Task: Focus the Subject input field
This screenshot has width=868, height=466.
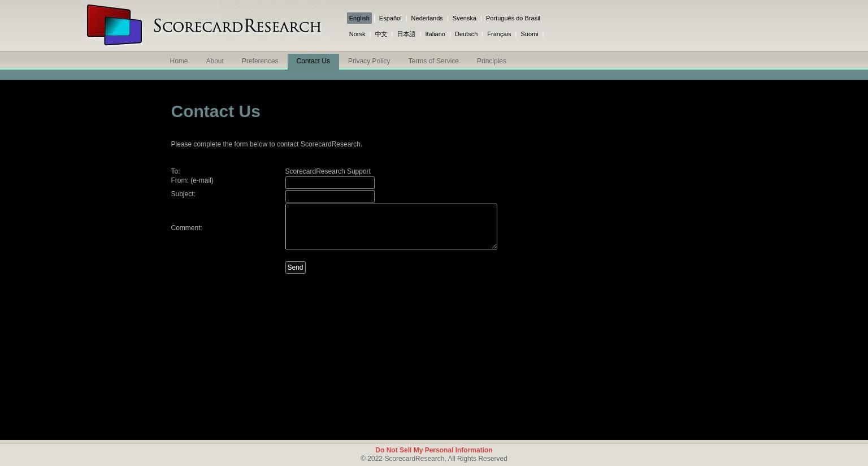Action: (x=330, y=196)
